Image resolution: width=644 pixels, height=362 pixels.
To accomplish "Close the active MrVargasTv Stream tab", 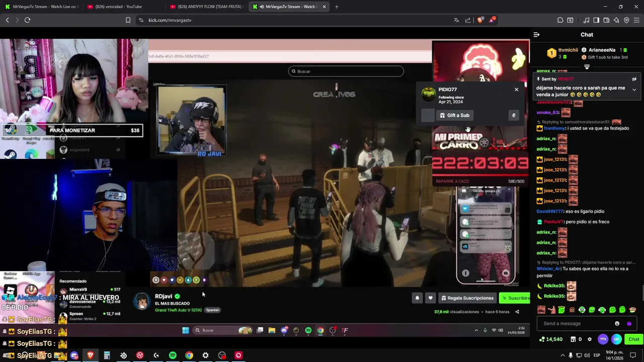I will click(x=324, y=7).
